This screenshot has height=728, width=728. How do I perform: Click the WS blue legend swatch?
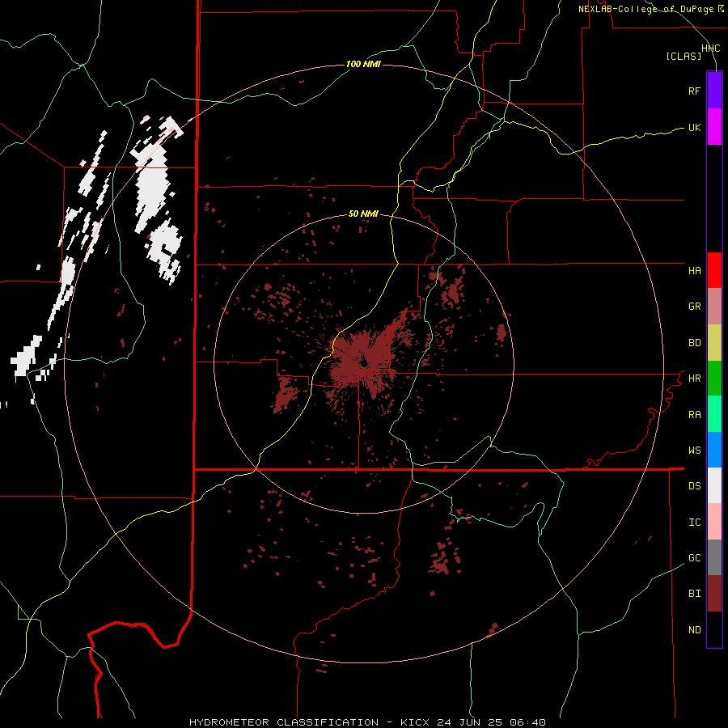coord(714,450)
